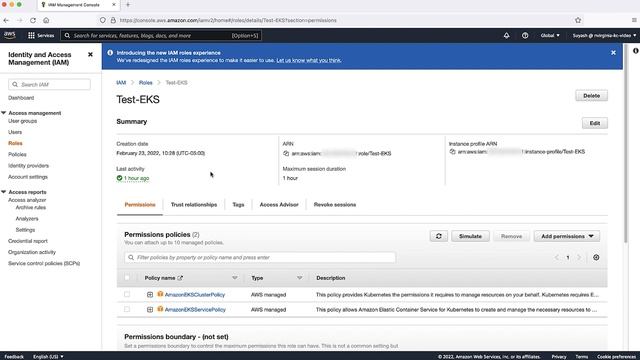Switch to the Tags tab
Image resolution: width=640 pixels, height=360 pixels.
click(x=238, y=204)
